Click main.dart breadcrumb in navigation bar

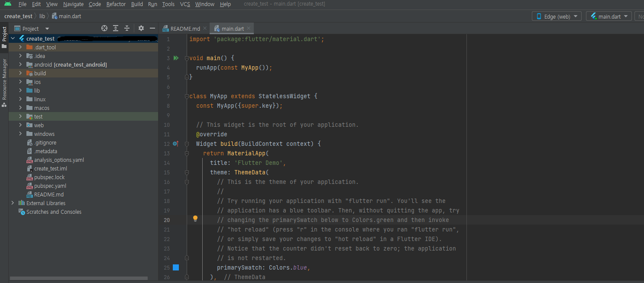pos(66,16)
